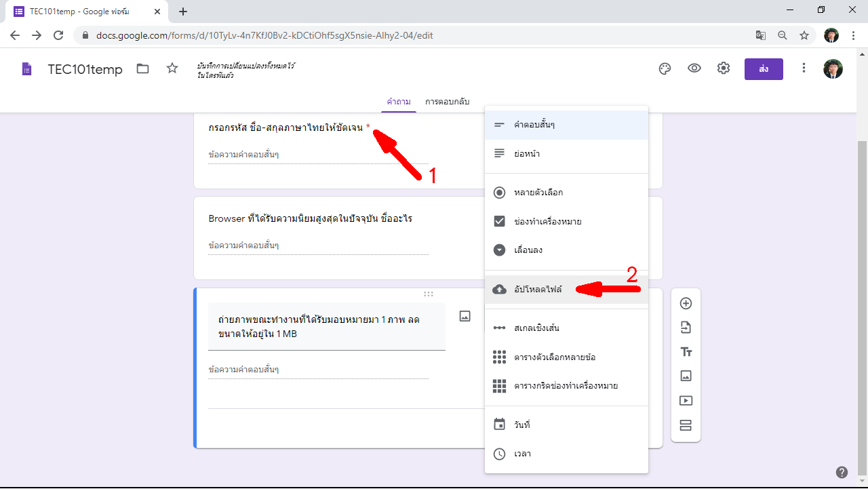The height and width of the screenshot is (489, 868).
Task: Click the ส่ง send button
Action: [764, 69]
